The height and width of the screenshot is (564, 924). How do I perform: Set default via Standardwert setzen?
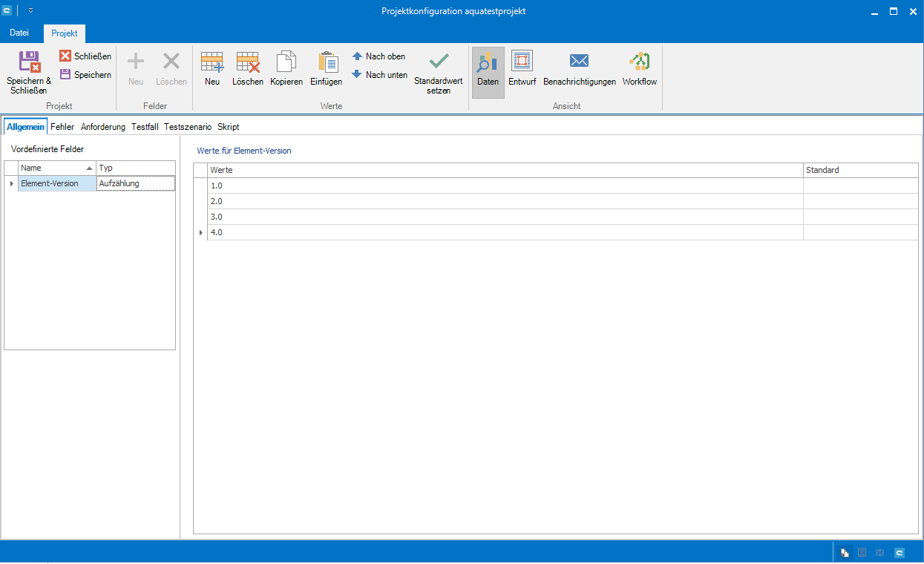[x=438, y=73]
